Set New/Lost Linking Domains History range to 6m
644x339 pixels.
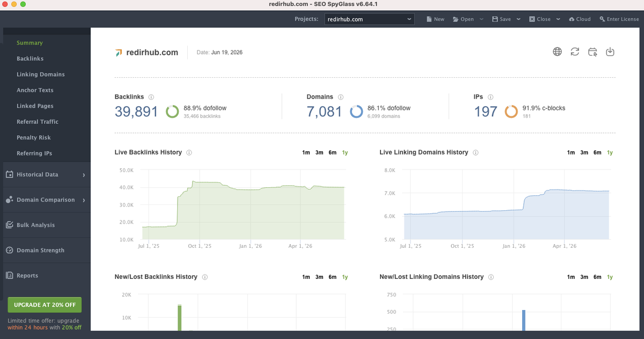[x=597, y=277]
